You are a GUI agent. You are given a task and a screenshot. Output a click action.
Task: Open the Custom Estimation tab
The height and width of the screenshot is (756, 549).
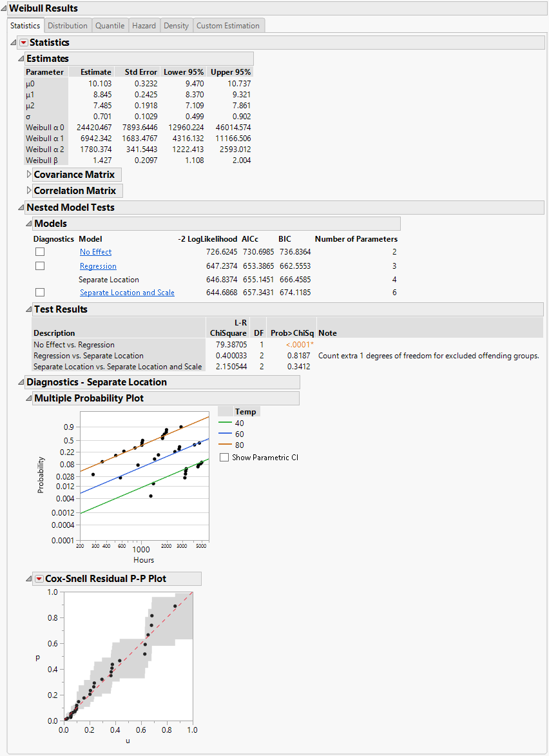point(228,26)
